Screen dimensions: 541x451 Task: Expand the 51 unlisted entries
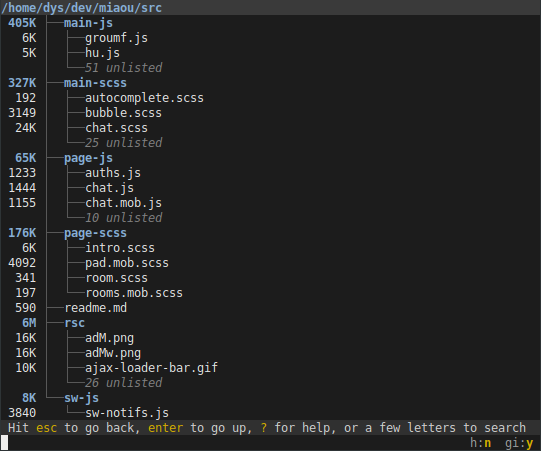[x=124, y=68]
